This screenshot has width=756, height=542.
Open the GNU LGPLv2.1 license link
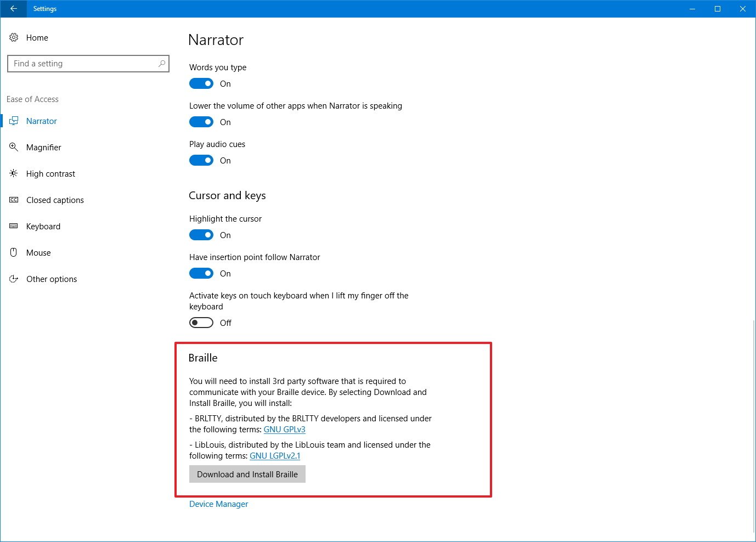[x=275, y=456]
